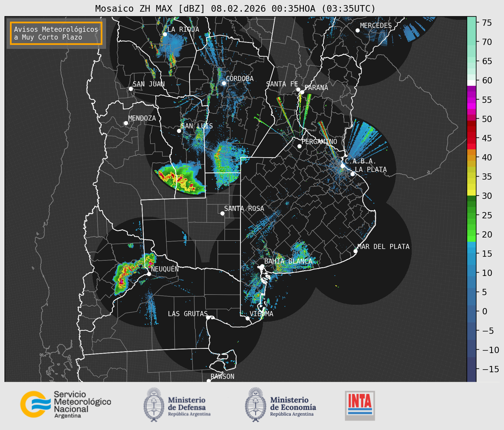This screenshot has height=430, width=504.
Task: Click the Servicio Meteorológico Nacional logo
Action: click(x=65, y=404)
